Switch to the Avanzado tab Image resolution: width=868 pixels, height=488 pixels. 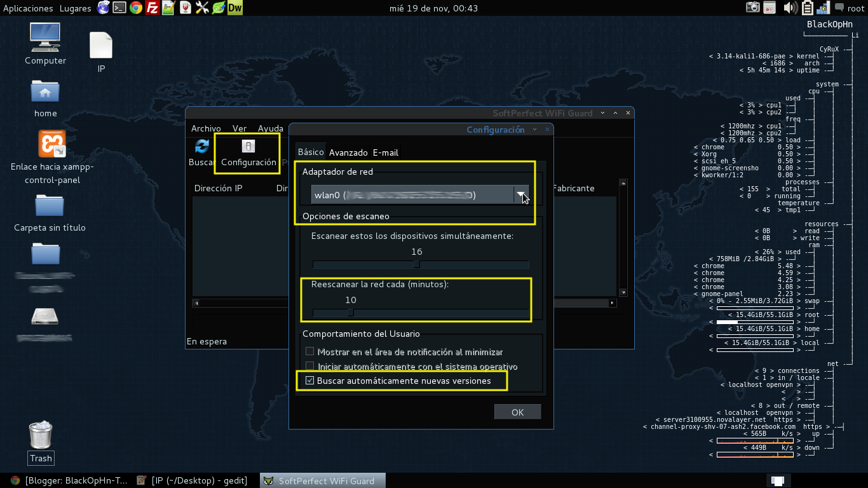coord(348,152)
